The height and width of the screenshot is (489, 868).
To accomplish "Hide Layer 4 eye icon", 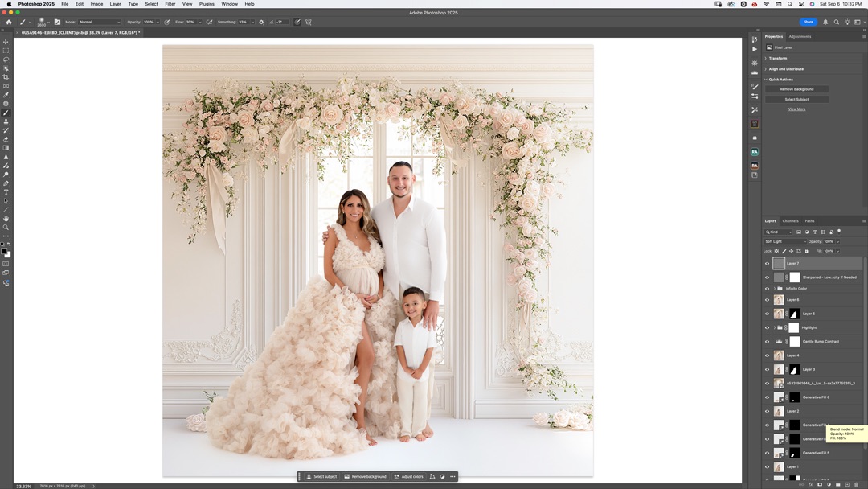I will [x=768, y=355].
